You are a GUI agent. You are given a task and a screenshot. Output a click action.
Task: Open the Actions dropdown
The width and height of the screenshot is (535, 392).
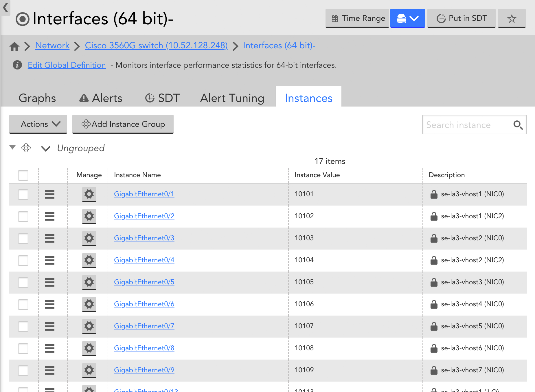point(38,124)
